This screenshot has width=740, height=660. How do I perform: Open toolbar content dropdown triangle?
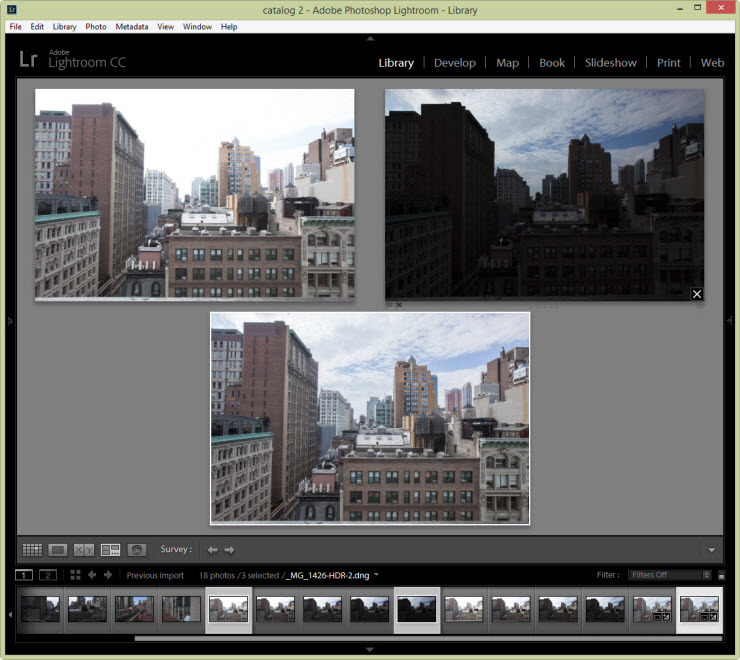pyautogui.click(x=711, y=550)
